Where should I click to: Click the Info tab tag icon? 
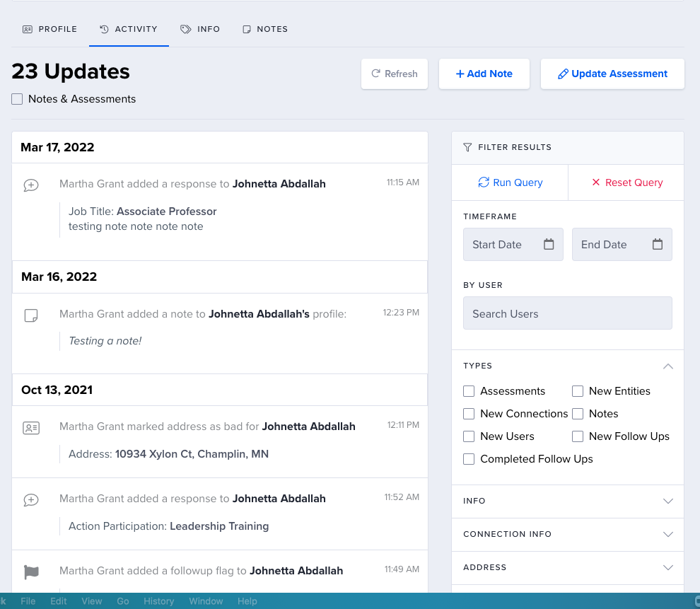tap(185, 30)
